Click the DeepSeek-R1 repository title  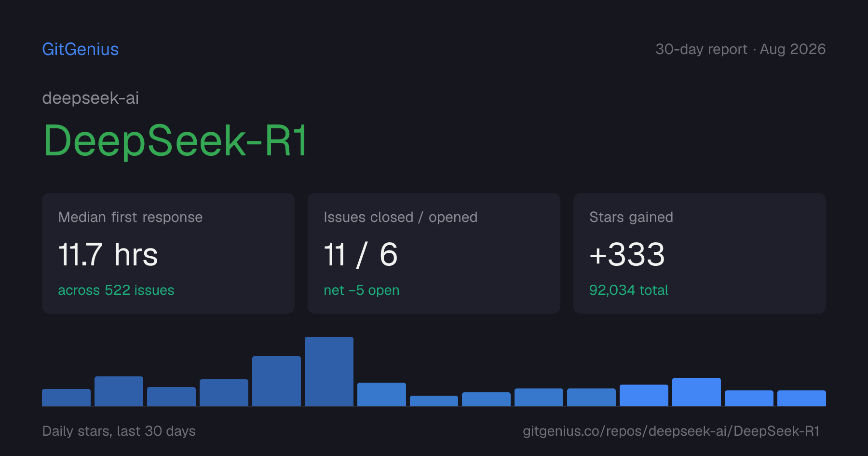coord(176,140)
